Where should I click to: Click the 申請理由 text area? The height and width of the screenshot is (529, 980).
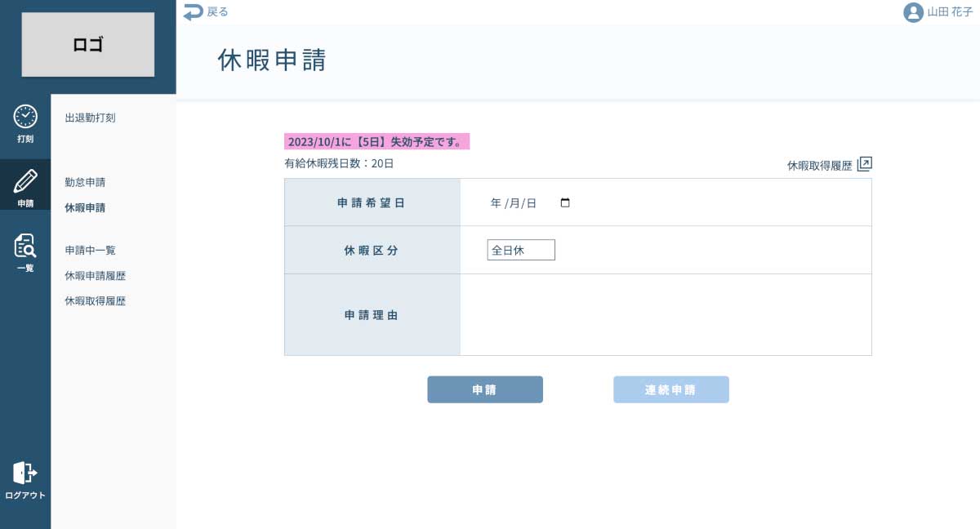[666, 314]
